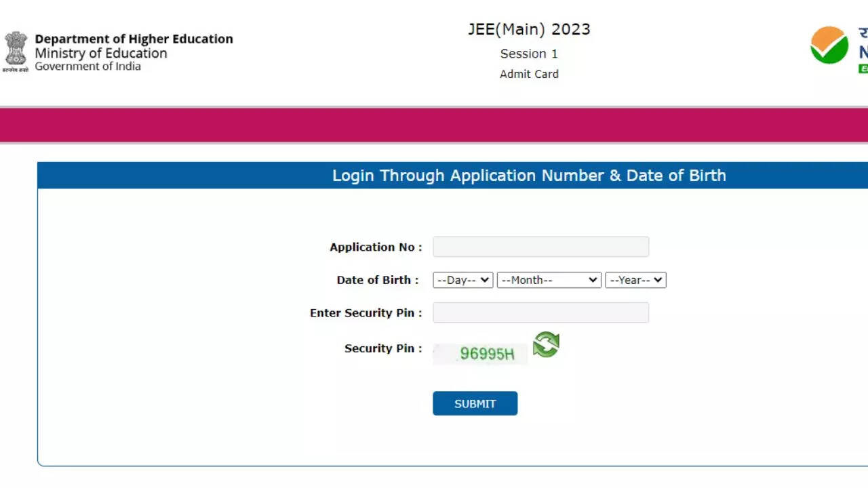Click the blue Login Through Application Number header
The height and width of the screenshot is (488, 868).
tap(529, 176)
